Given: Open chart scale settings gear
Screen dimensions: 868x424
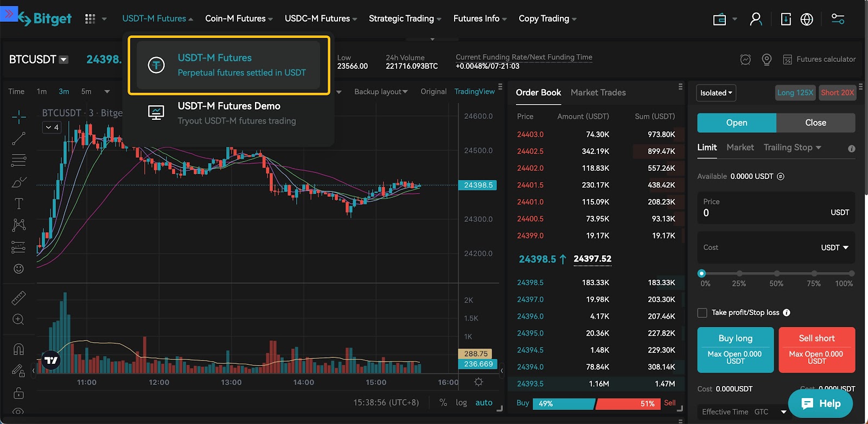Looking at the screenshot, I should (478, 382).
